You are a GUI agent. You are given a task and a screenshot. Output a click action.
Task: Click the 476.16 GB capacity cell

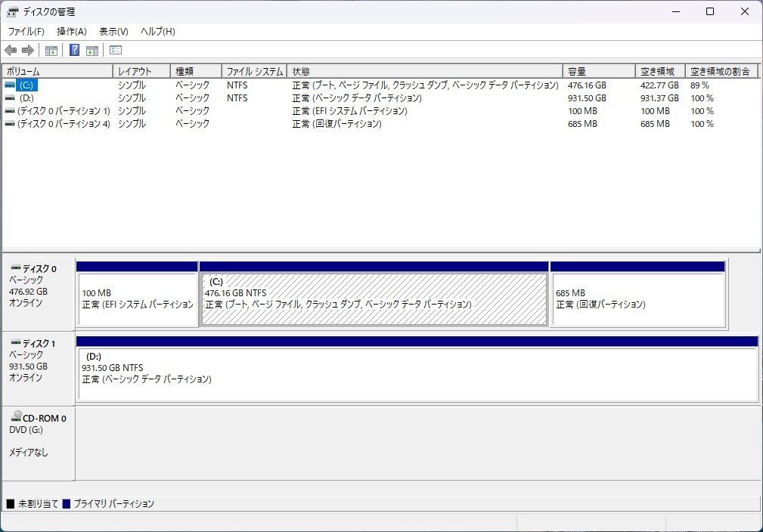(x=587, y=85)
